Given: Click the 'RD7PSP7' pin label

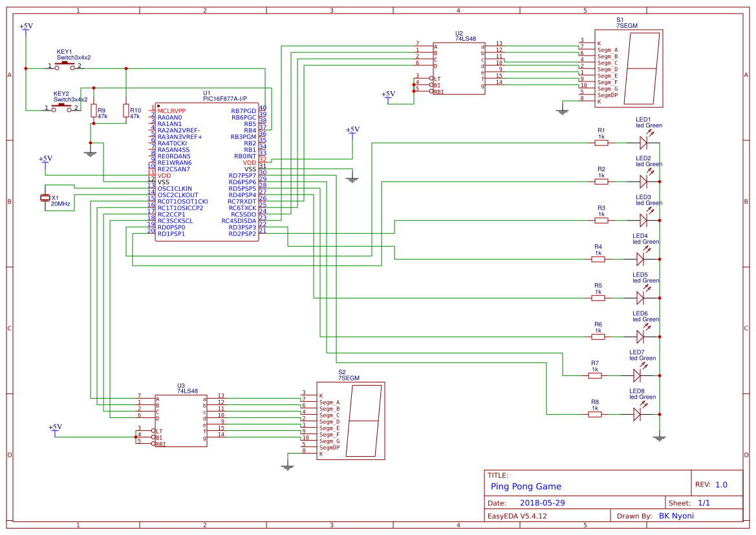Looking at the screenshot, I should tap(243, 176).
